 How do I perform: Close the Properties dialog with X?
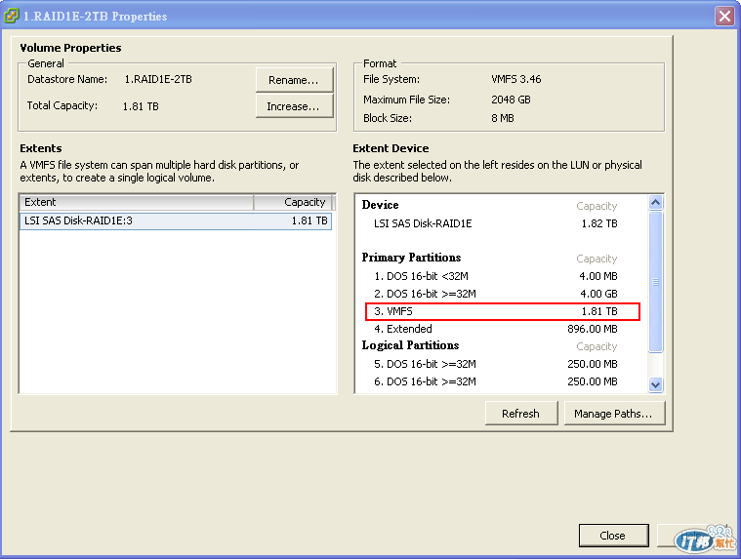pyautogui.click(x=724, y=16)
